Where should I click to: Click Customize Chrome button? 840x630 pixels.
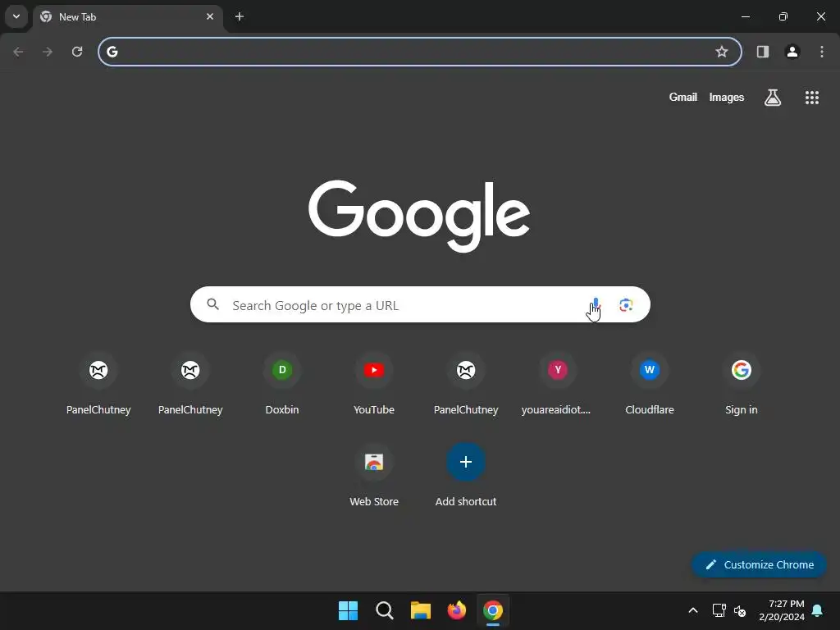[759, 564]
